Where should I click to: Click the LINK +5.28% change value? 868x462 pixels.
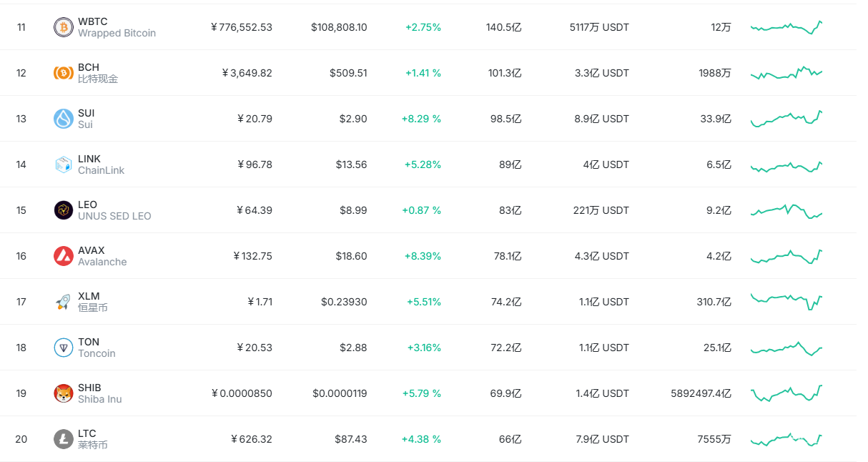coord(423,164)
